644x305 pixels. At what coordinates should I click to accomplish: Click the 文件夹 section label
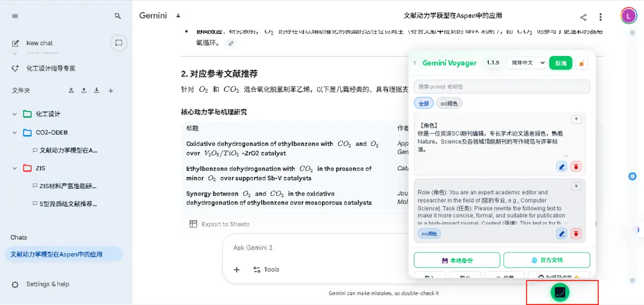pos(21,91)
